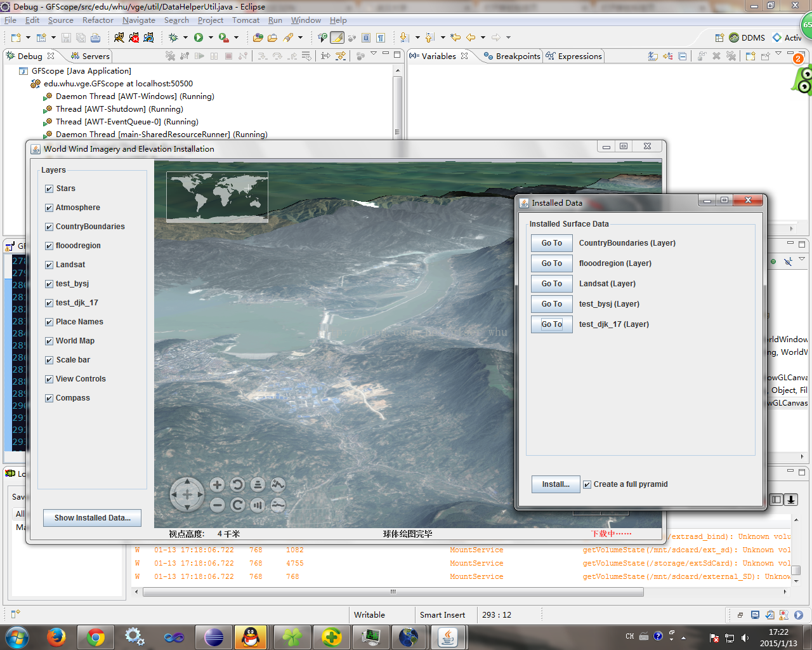The width and height of the screenshot is (812, 650).
Task: Open the Debug toolbar dropdown arrow
Action: 185,37
